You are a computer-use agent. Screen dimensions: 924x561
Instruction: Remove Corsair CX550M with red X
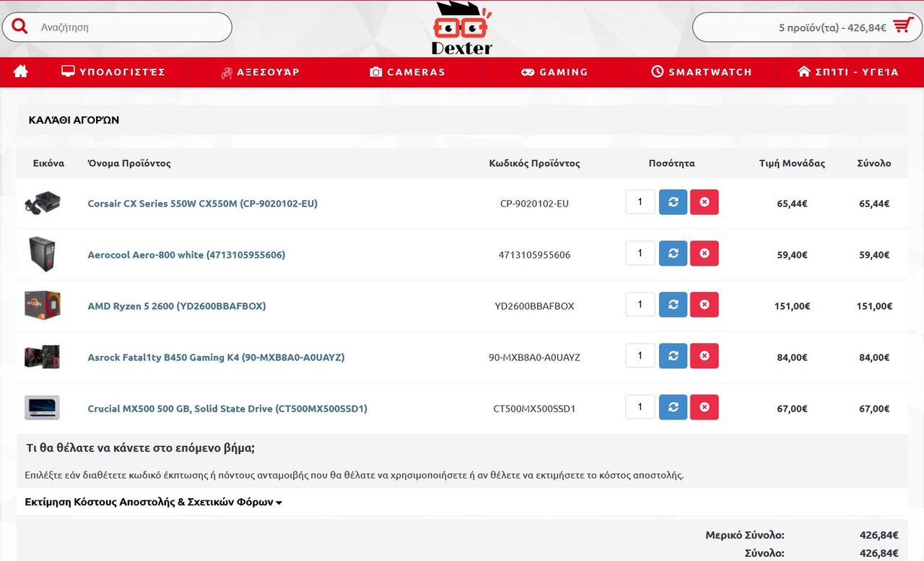[705, 202]
